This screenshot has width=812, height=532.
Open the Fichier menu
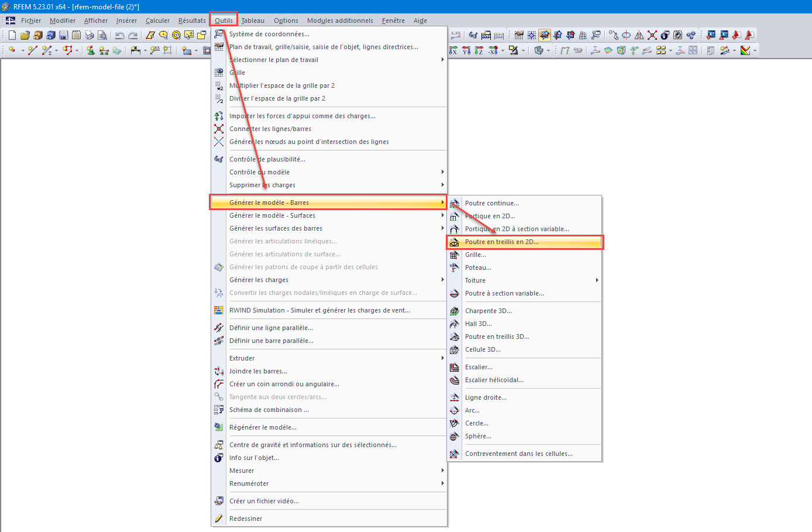pos(31,20)
